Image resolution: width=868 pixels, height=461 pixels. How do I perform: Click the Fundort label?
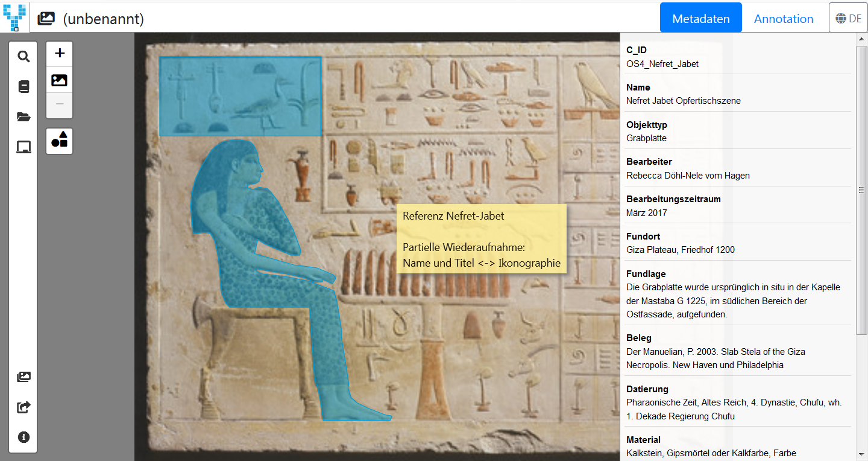point(643,237)
